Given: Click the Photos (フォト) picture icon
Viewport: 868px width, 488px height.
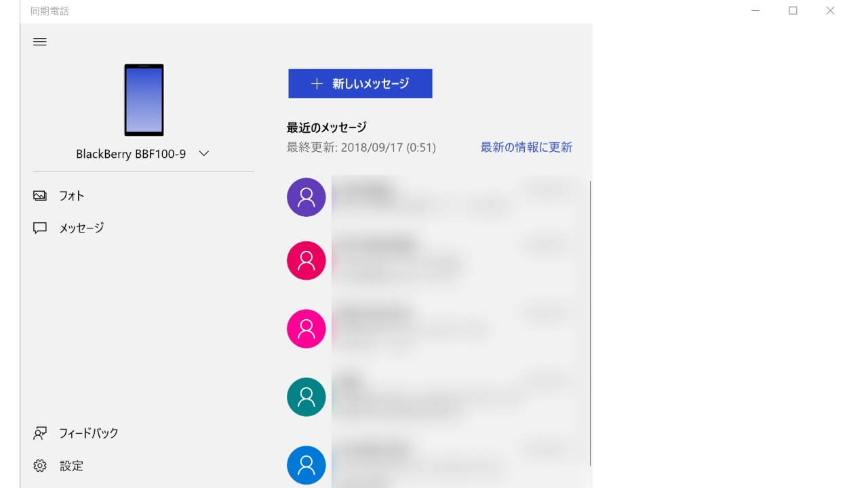Looking at the screenshot, I should point(40,196).
